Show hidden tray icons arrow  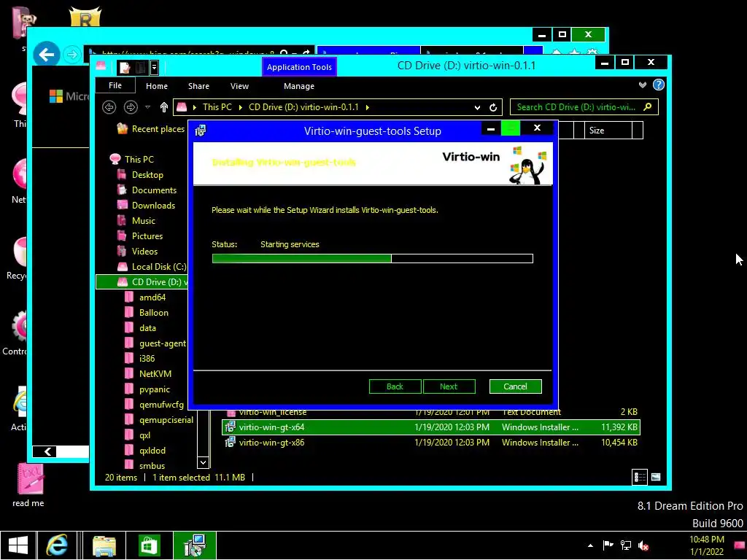(x=590, y=545)
